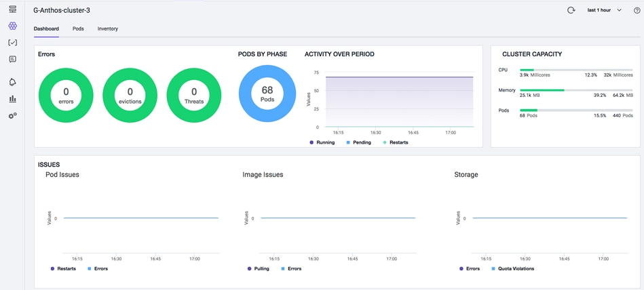Click the ACTIVITY OVER PERIOD heading

click(x=339, y=54)
